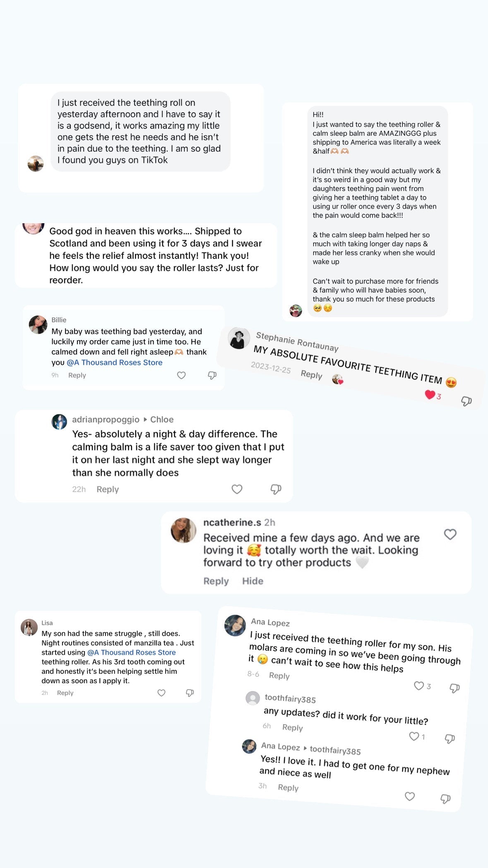Viewport: 488px width, 868px height.
Task: Hide ncatherine.s's comment
Action: click(x=252, y=581)
